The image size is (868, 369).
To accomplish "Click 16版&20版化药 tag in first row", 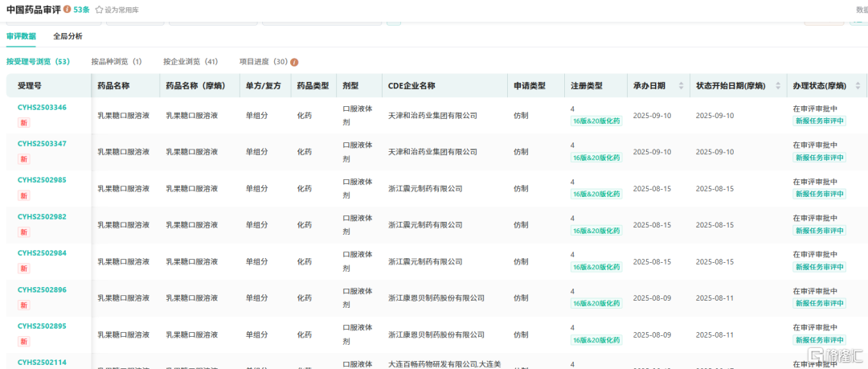I will [596, 121].
